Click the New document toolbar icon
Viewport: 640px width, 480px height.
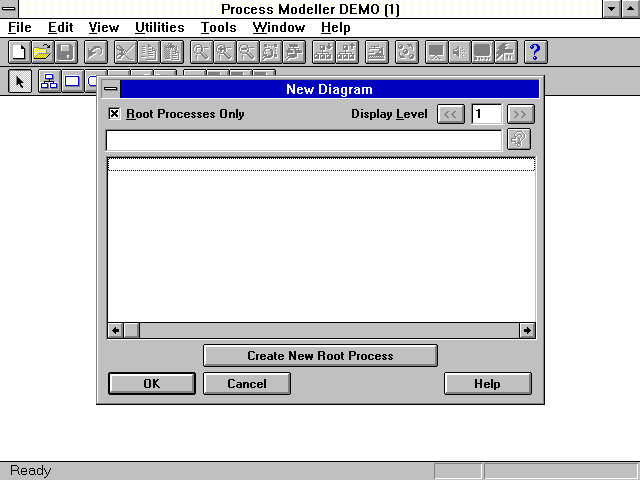tap(18, 52)
